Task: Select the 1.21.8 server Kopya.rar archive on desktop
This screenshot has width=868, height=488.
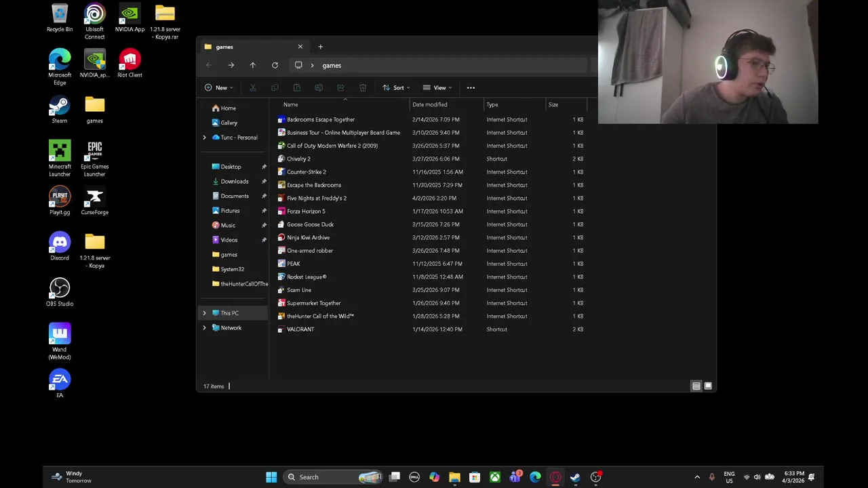Action: pyautogui.click(x=165, y=22)
